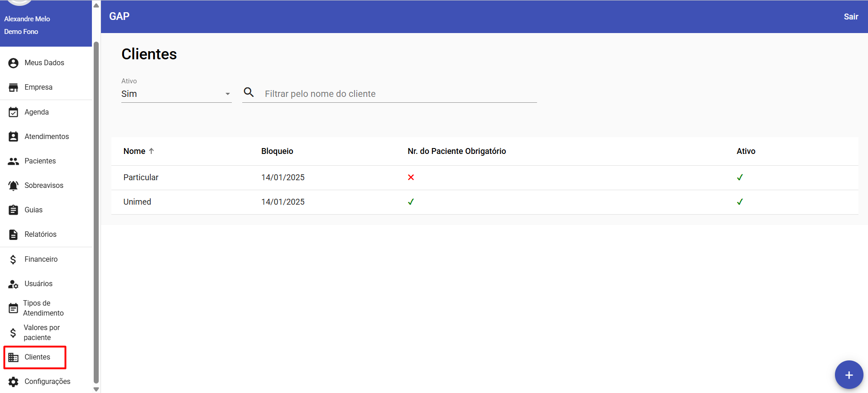This screenshot has height=393, width=868.
Task: Click the search magnifier icon
Action: point(249,92)
